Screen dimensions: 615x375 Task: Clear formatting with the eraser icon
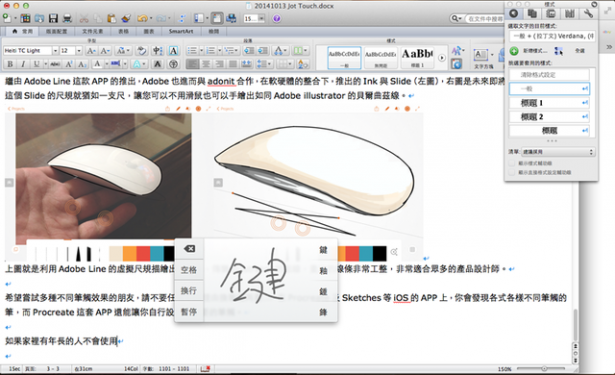(141, 51)
